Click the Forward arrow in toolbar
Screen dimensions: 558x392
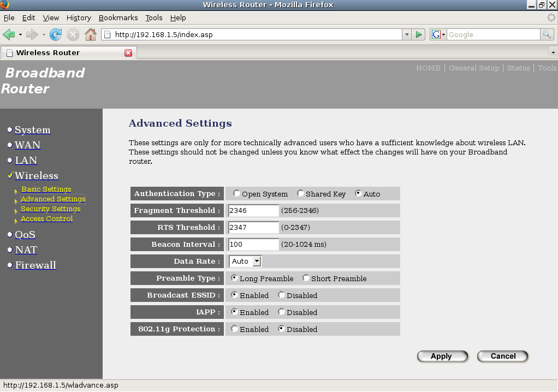32,34
